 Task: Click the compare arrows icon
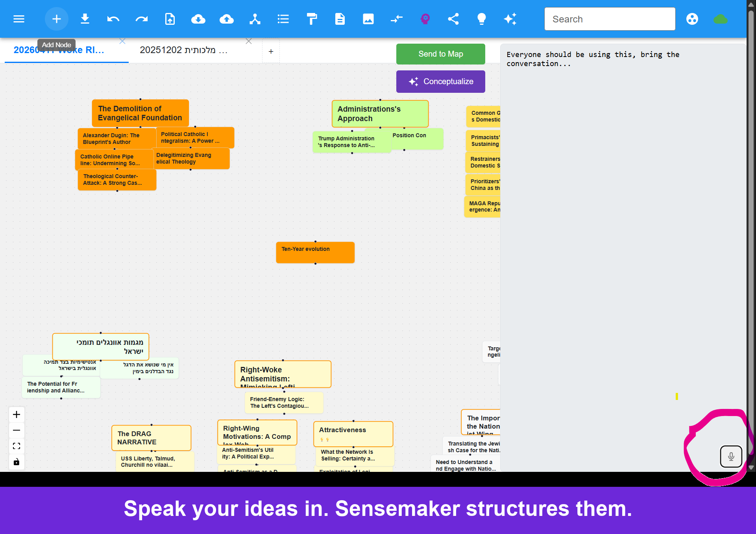(x=397, y=19)
